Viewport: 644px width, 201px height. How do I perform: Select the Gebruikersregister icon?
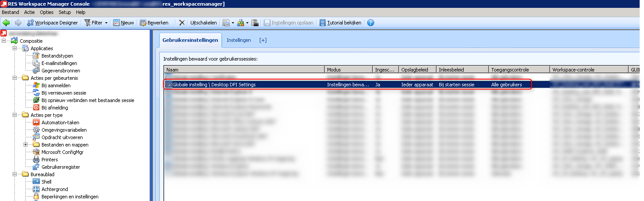click(x=36, y=167)
